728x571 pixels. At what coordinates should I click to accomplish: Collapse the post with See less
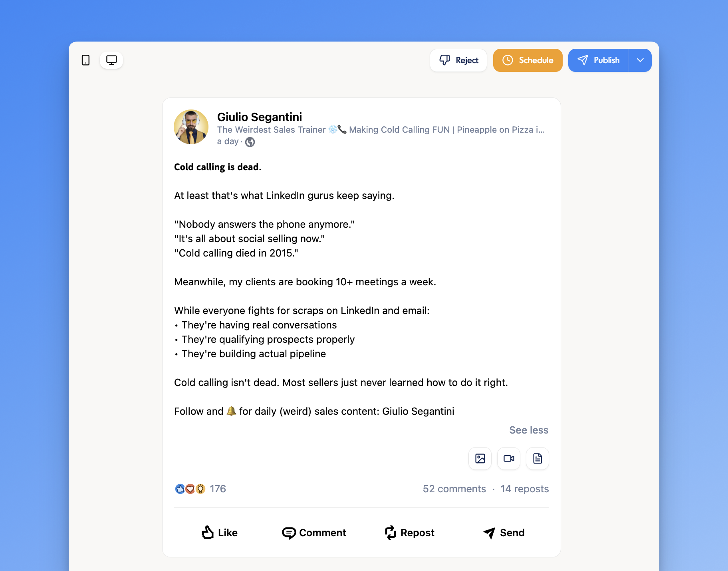(528, 430)
